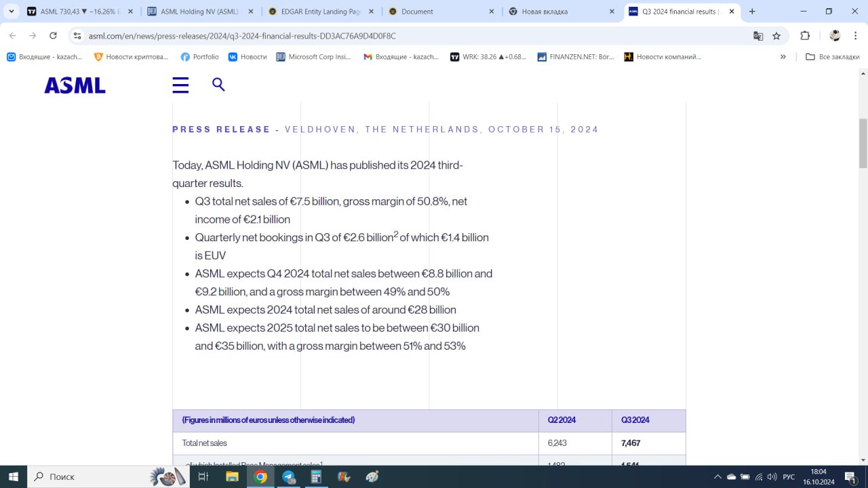The height and width of the screenshot is (488, 868).
Task: Open volume control in system tray
Action: 772,477
